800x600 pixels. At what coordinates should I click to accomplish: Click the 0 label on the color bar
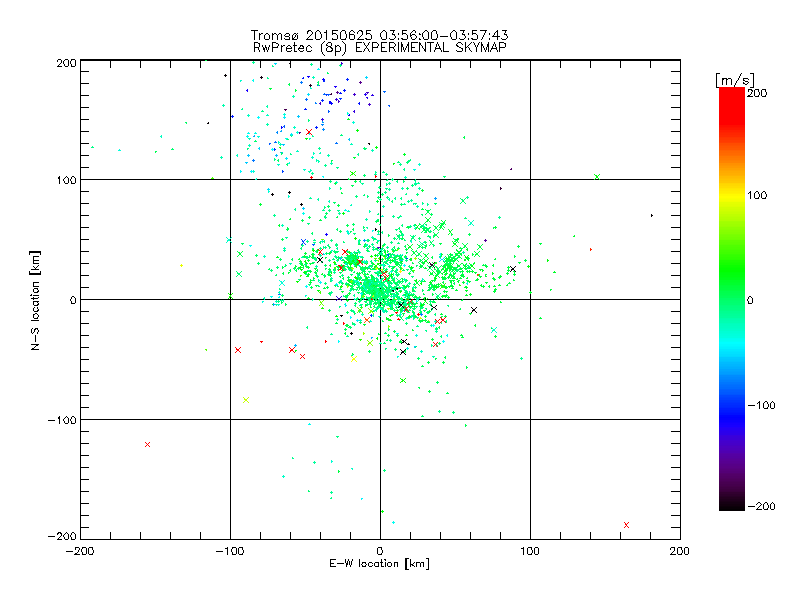click(x=750, y=300)
